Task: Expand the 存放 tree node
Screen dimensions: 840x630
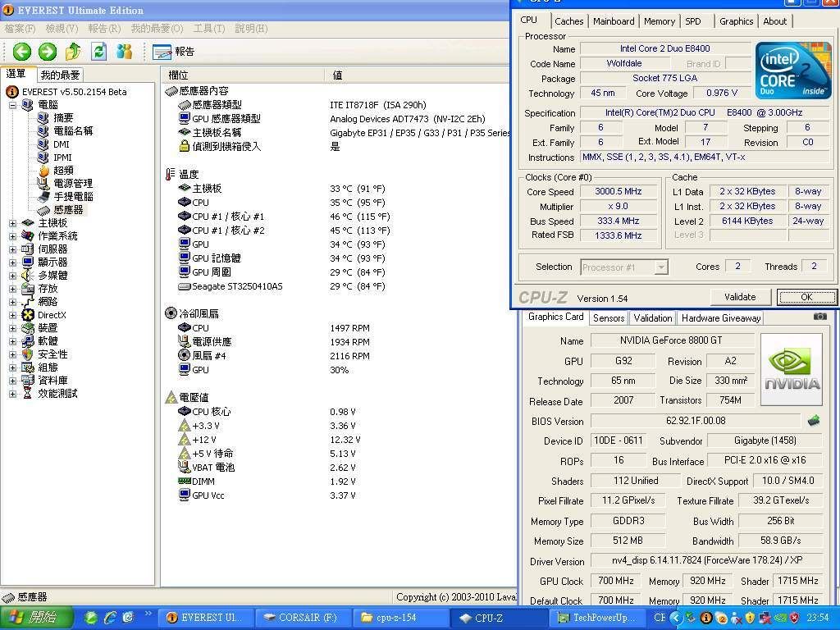Action: (x=13, y=289)
